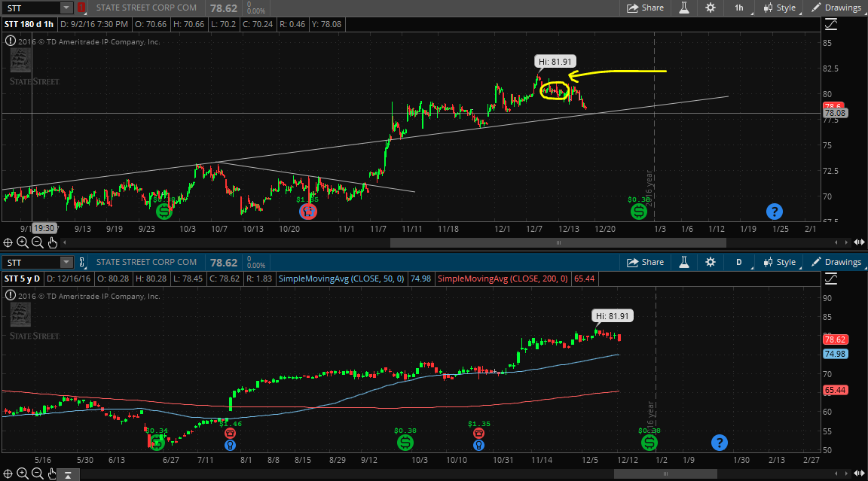The height and width of the screenshot is (481, 868).
Task: Click the expansion arrows icon at upper chart's right end
Action: (x=859, y=242)
